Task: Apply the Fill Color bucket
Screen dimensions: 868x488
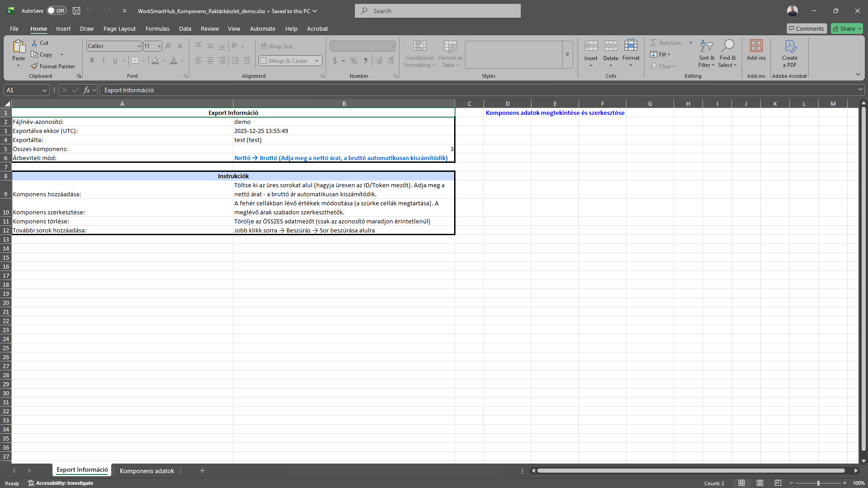Action: point(155,61)
